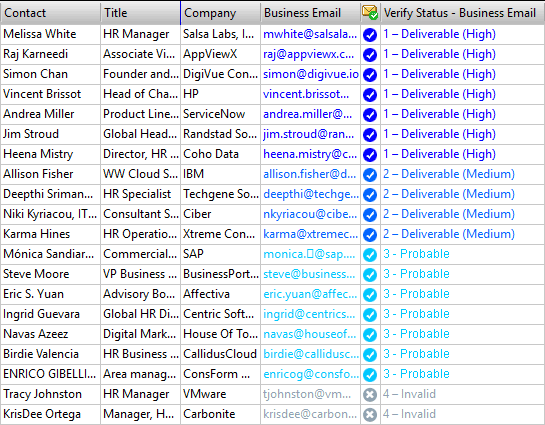Click the probable check icon in Mónica Sandiar's row
This screenshot has height=425, width=545.
370,255
